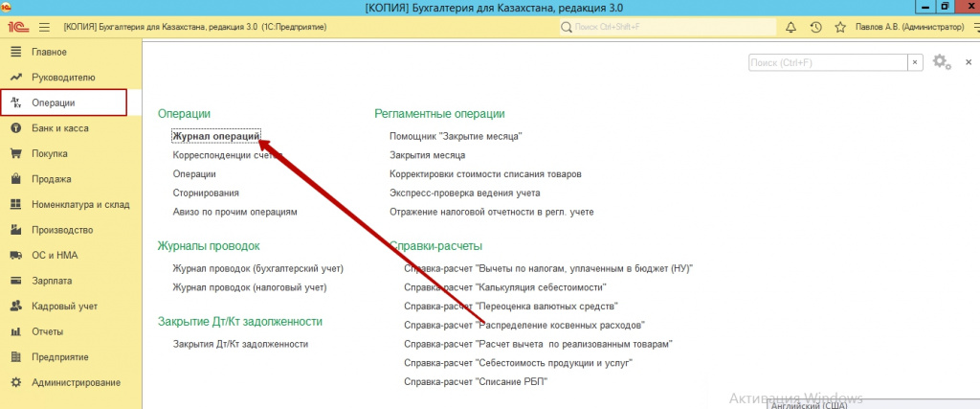This screenshot has height=409, width=980.
Task: Open history clock icon
Action: 815,28
